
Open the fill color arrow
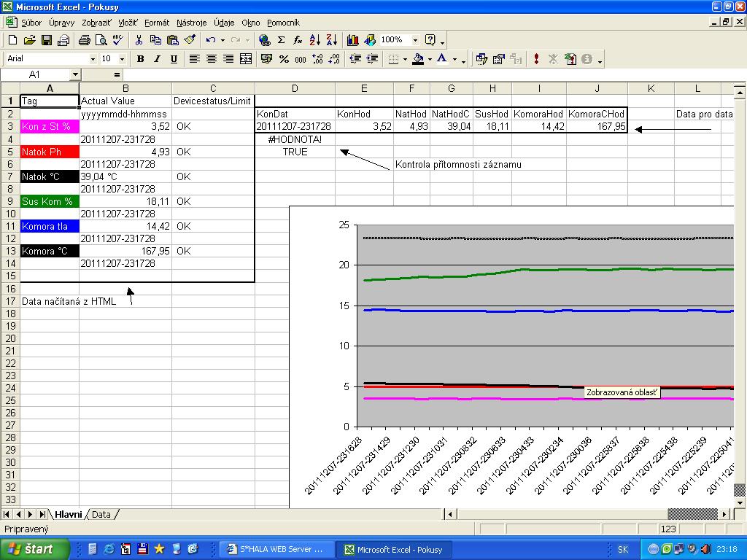[430, 59]
